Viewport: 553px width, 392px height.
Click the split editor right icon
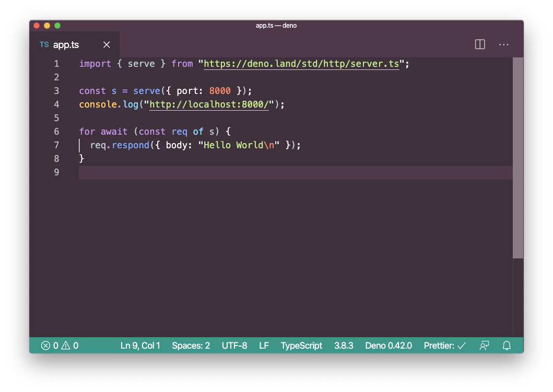point(480,45)
